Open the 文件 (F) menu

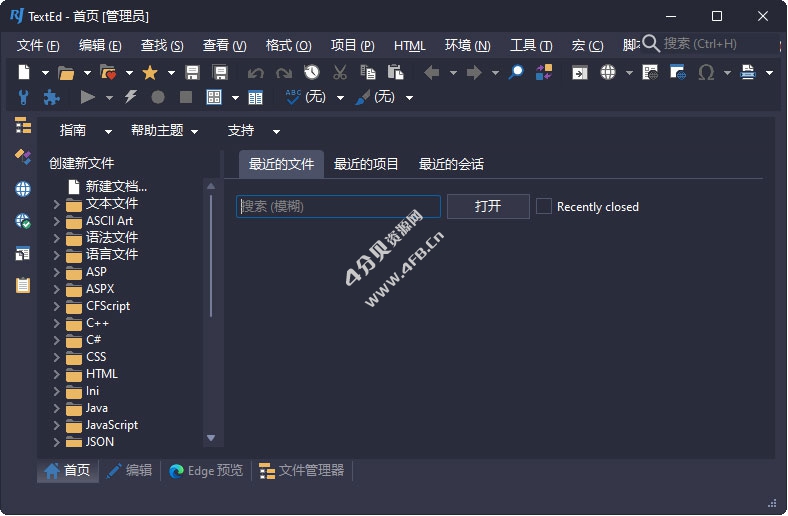tap(38, 46)
